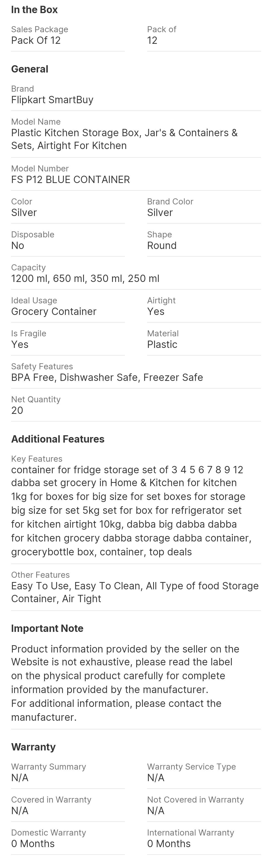Click the "In the Box" section heading
Viewport: 272px width, 868px height.
[35, 10]
